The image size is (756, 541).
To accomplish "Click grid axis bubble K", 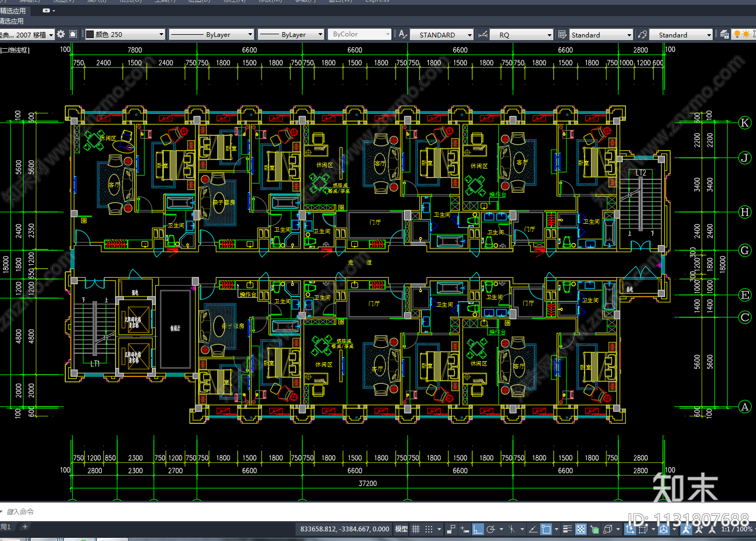I will tap(745, 123).
